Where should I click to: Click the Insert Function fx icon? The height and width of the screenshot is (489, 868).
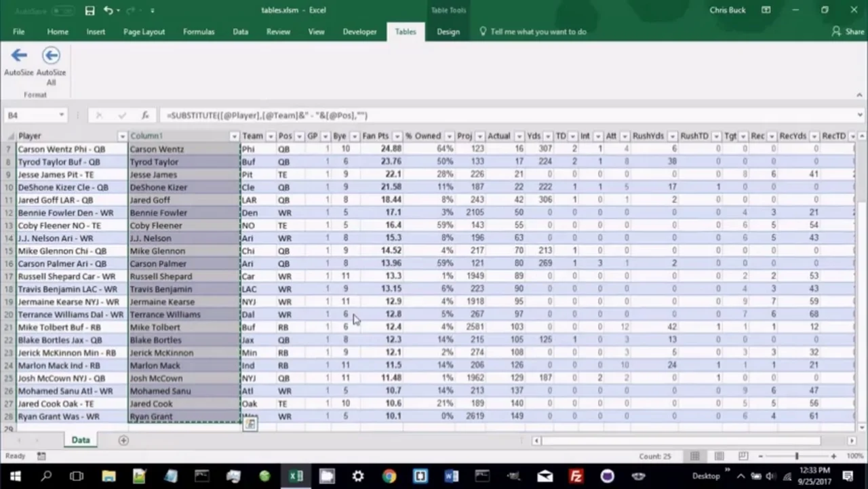click(x=145, y=116)
